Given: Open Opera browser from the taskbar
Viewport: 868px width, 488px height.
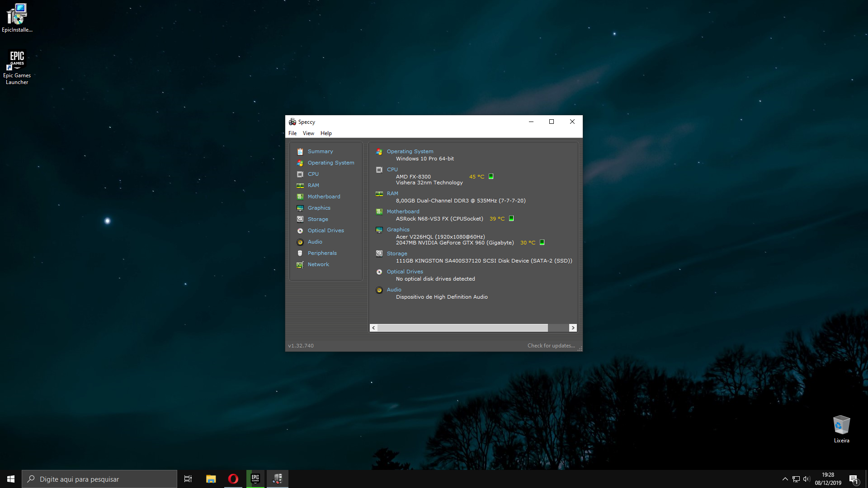Looking at the screenshot, I should click(x=233, y=479).
